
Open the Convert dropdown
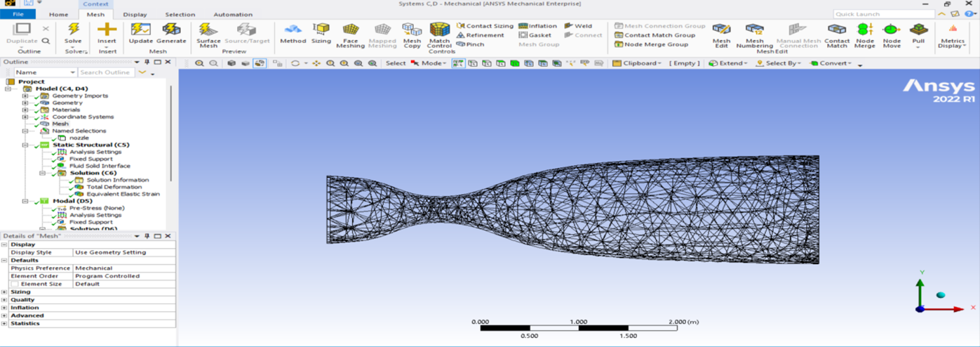[832, 63]
